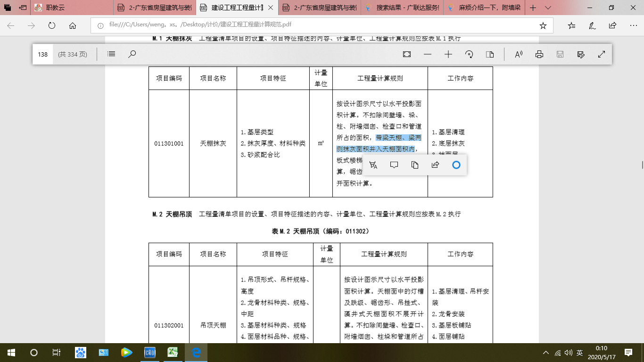Image resolution: width=644 pixels, height=362 pixels.
Task: Open the Windows Start menu
Action: click(x=11, y=353)
